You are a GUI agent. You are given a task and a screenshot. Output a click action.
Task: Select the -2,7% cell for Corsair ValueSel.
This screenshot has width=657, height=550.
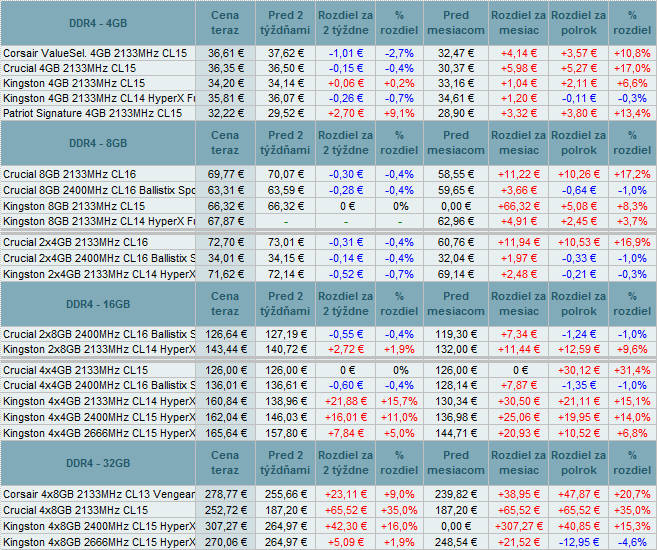pos(399,53)
